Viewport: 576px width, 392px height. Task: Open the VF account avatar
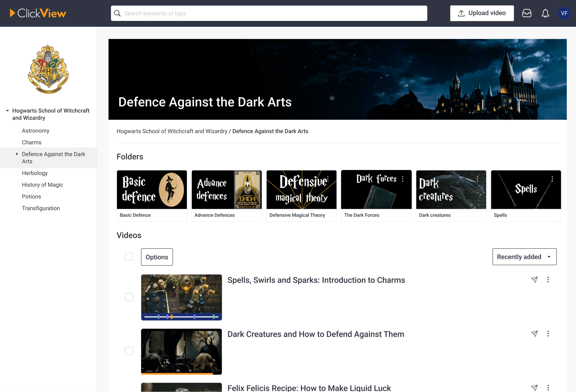pyautogui.click(x=564, y=13)
